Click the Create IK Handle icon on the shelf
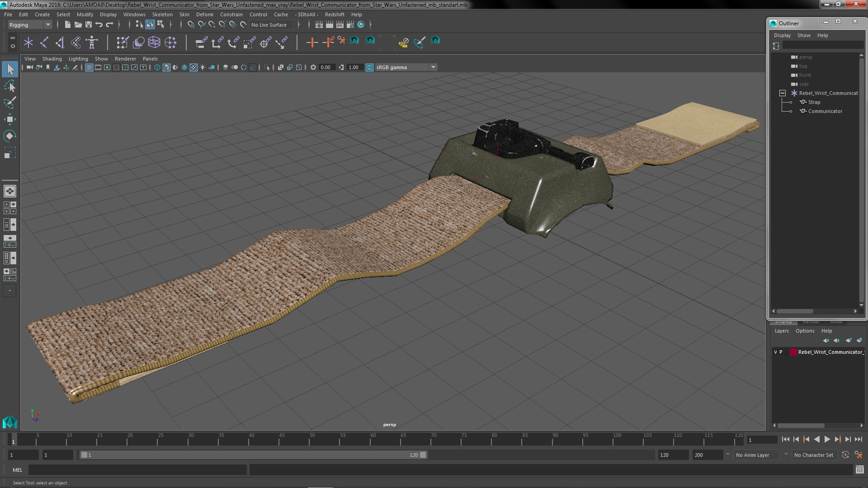This screenshot has width=868, height=488. pyautogui.click(x=60, y=42)
